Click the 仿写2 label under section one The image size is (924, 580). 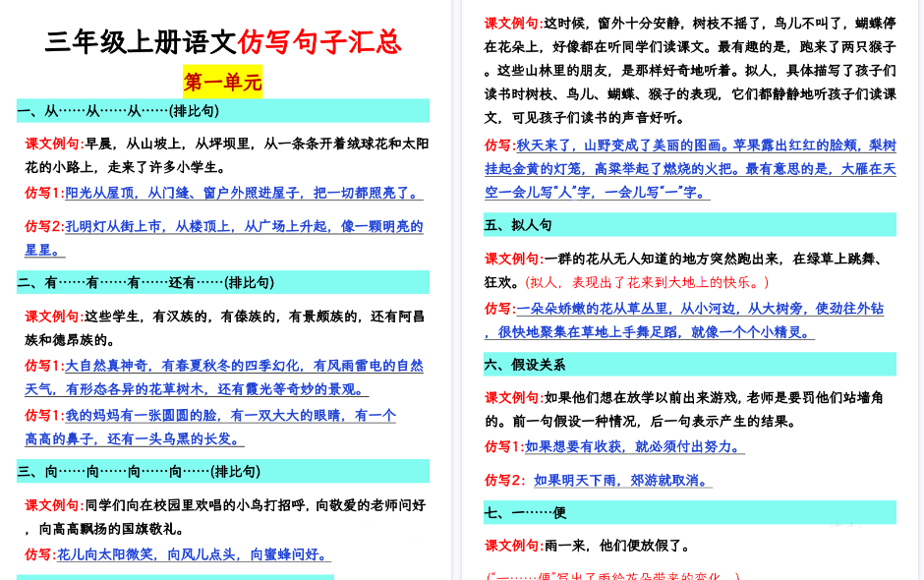(x=41, y=227)
